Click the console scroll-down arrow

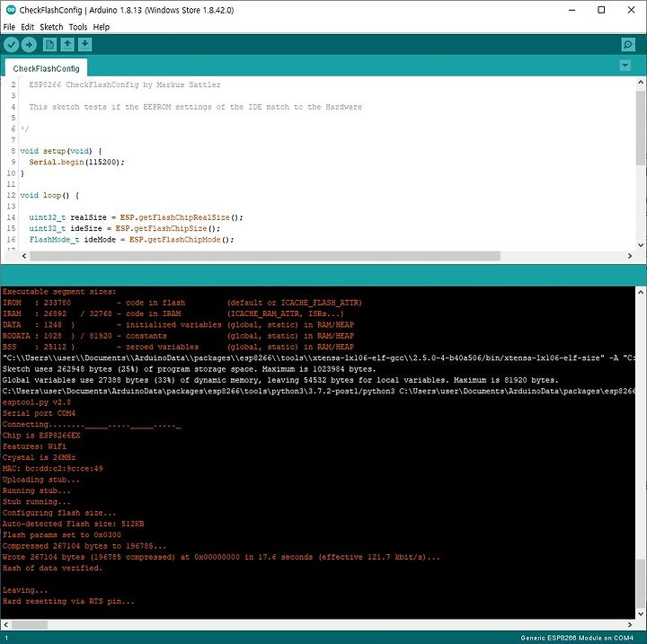coord(641,613)
